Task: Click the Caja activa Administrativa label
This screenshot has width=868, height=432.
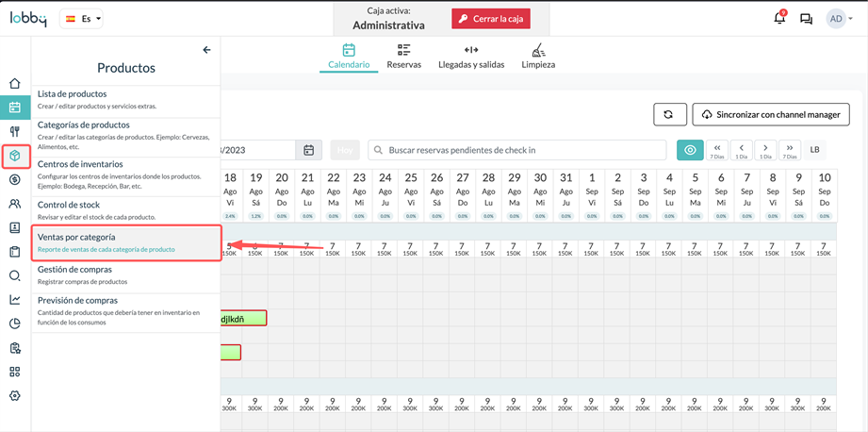Action: coord(388,19)
